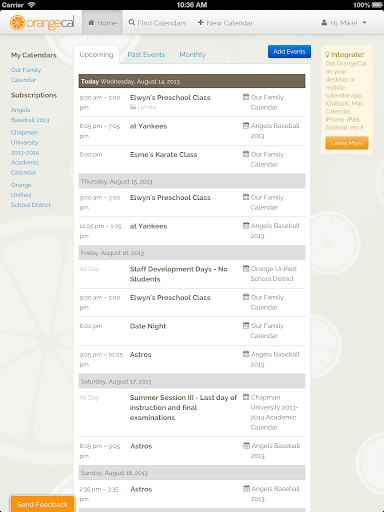This screenshot has width=384, height=512.
Task: Click the Find Calendars magnifier icon
Action: tap(132, 22)
